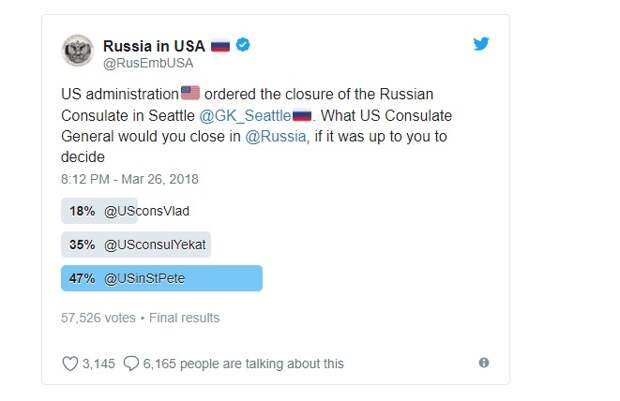The image size is (620, 401).
Task: Click the US flag emoji in tweet
Action: [x=190, y=93]
